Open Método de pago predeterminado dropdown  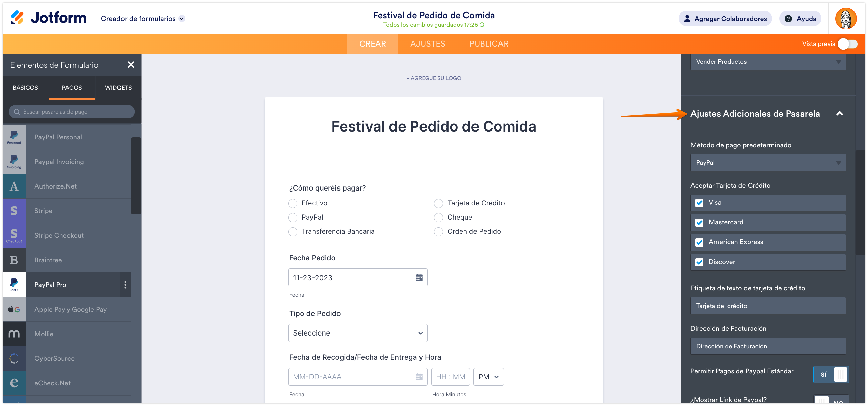(768, 163)
